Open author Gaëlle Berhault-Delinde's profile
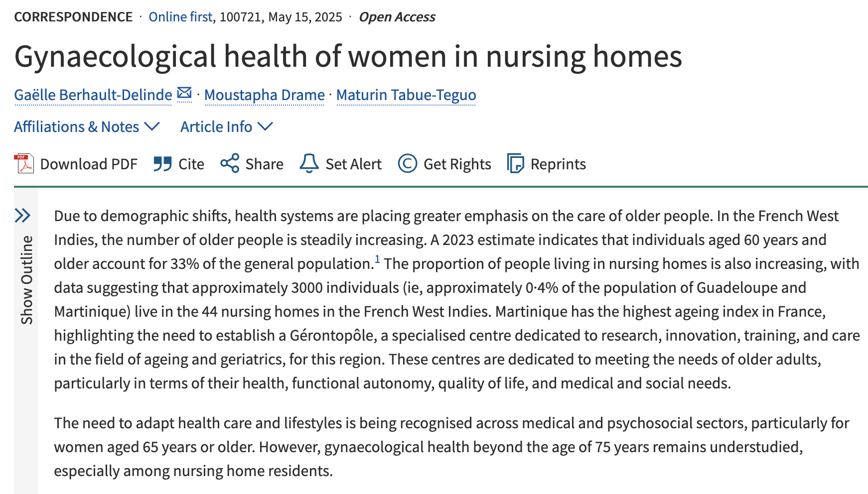The width and height of the screenshot is (868, 494). click(x=93, y=95)
